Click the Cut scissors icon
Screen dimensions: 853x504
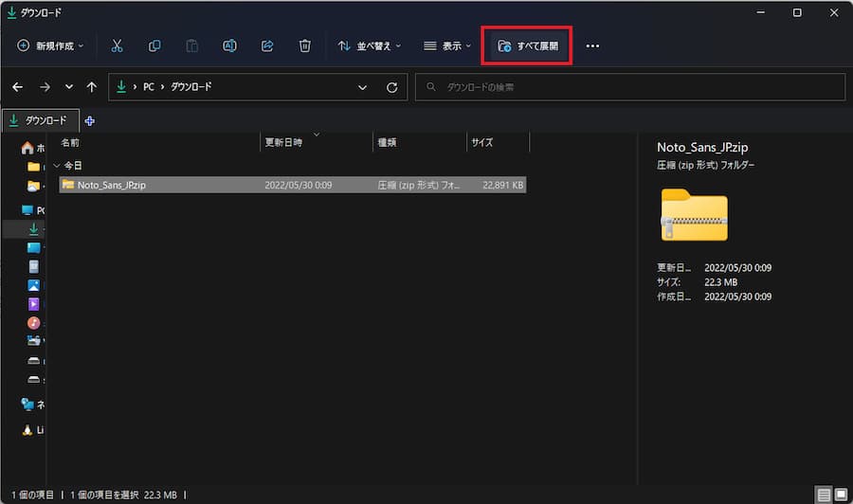(x=117, y=45)
